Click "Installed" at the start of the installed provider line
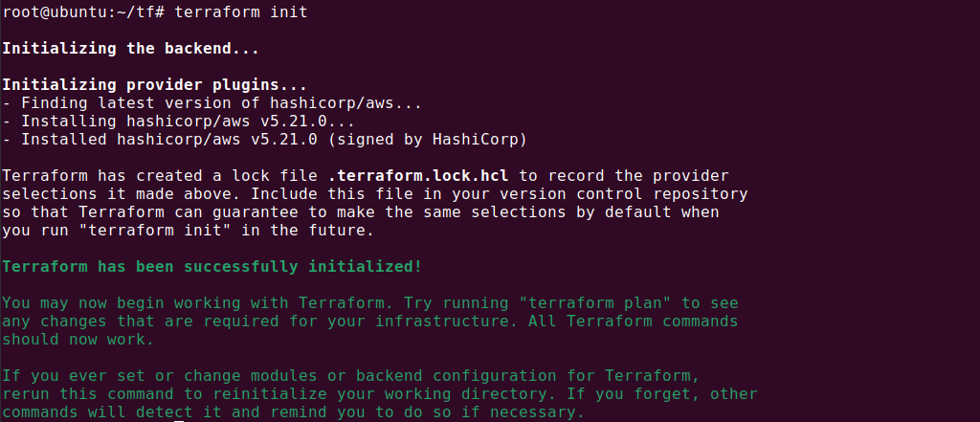 58,140
